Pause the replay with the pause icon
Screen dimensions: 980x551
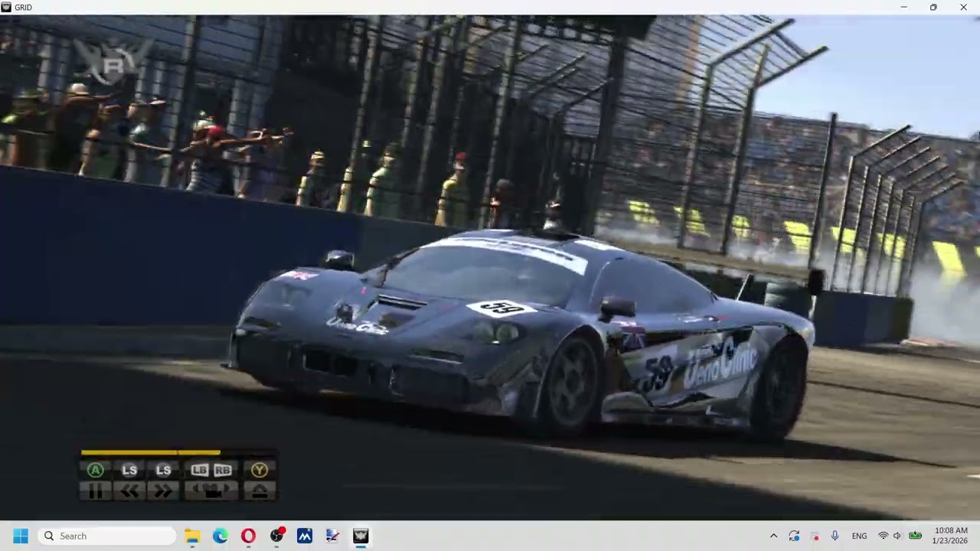95,492
